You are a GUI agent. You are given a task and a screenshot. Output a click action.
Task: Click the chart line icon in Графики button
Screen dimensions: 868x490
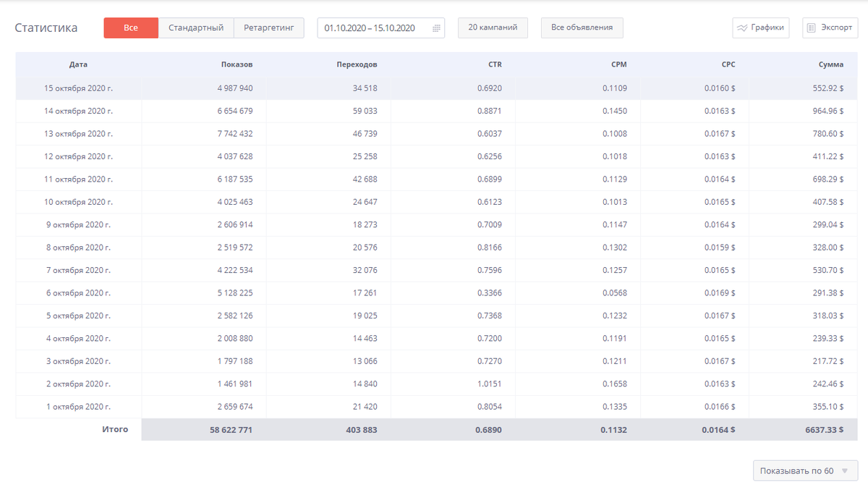tap(742, 28)
